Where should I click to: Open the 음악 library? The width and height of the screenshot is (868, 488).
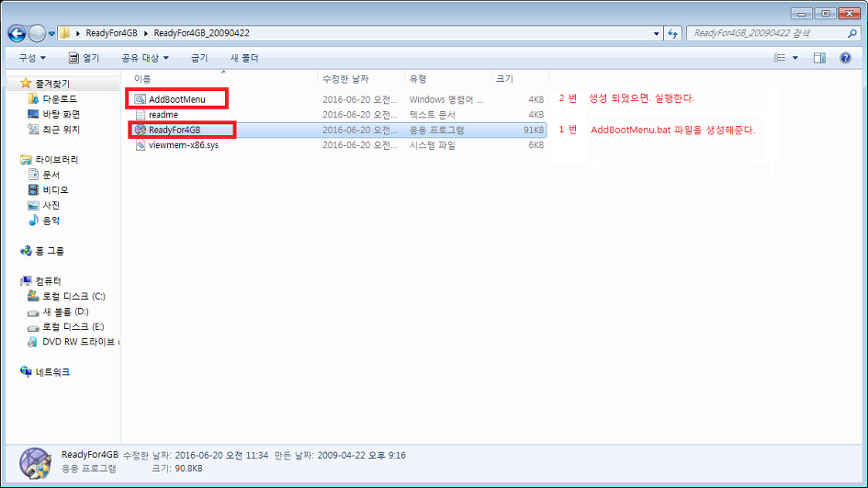pos(51,221)
